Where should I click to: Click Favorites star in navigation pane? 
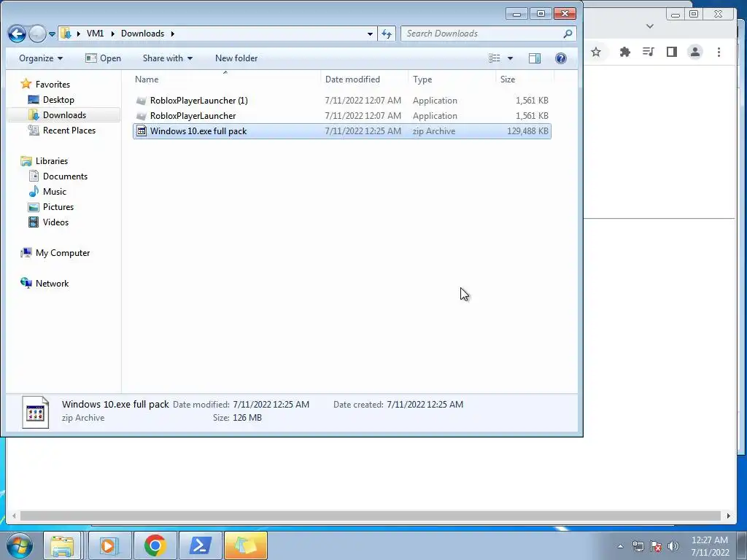pos(26,85)
